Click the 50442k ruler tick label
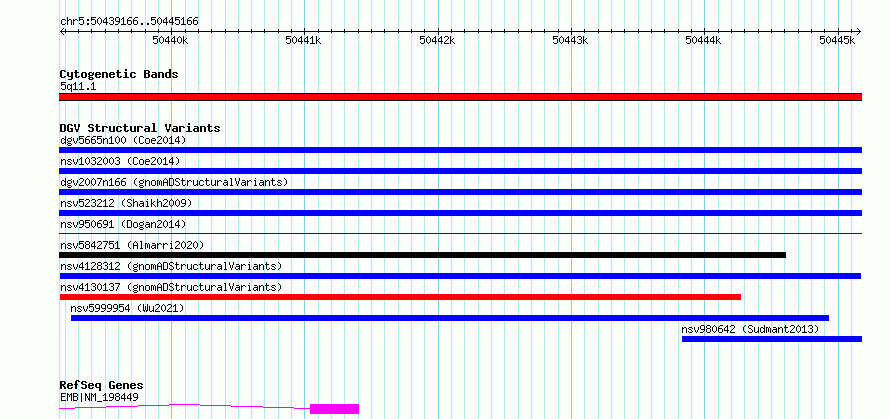890x419 pixels. [x=437, y=40]
